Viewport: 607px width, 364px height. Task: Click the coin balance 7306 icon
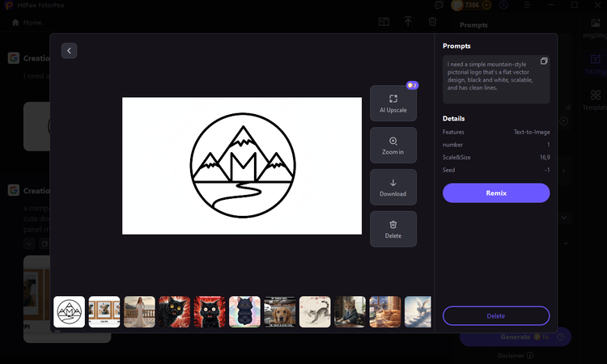point(457,5)
